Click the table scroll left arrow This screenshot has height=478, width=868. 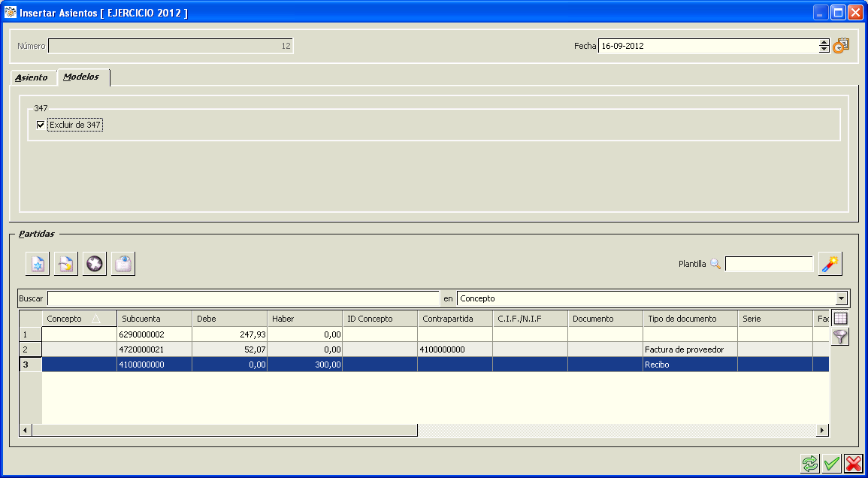tap(26, 431)
